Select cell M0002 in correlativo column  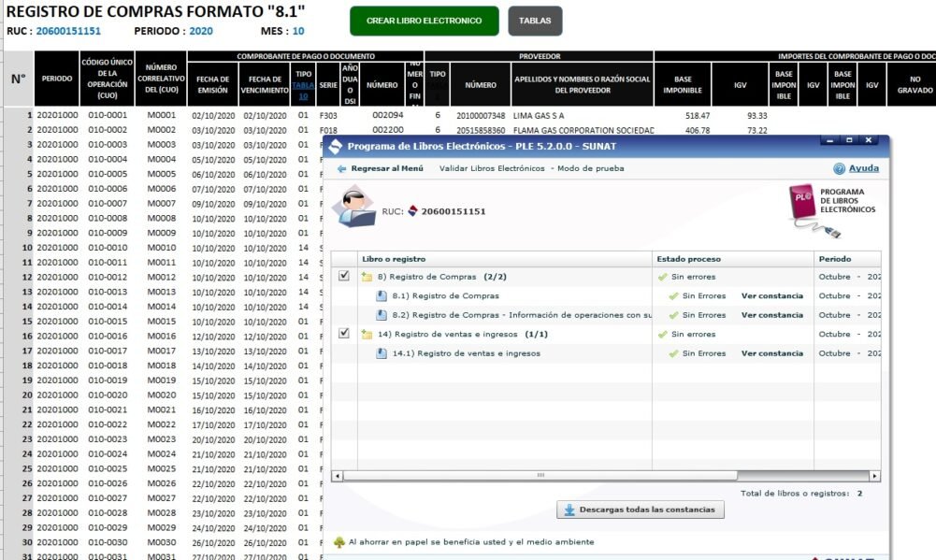[161, 130]
